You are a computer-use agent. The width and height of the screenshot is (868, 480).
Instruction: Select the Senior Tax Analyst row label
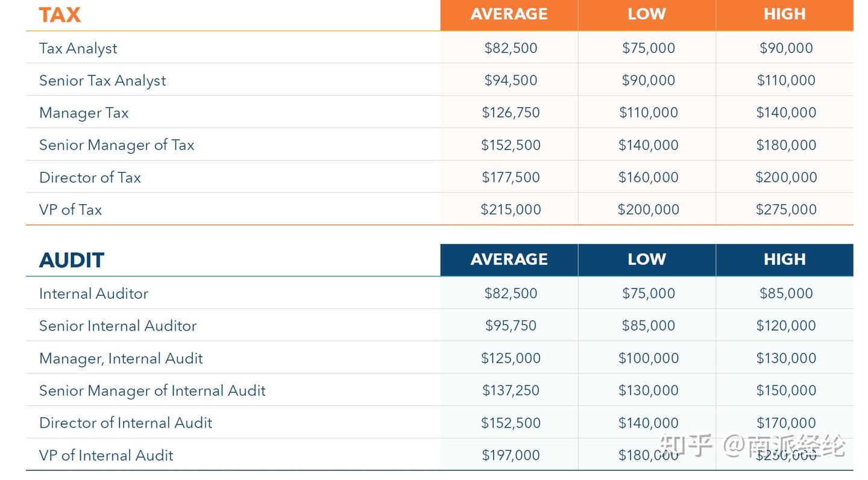102,81
